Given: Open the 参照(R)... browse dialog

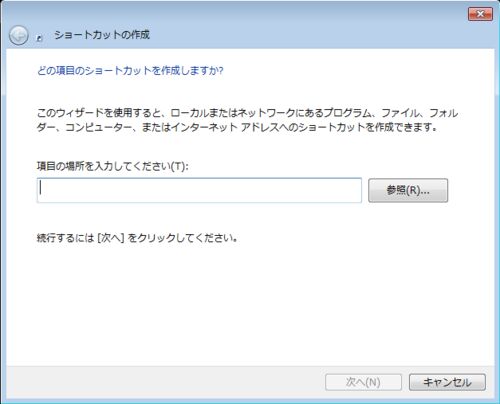Looking at the screenshot, I should [x=408, y=190].
